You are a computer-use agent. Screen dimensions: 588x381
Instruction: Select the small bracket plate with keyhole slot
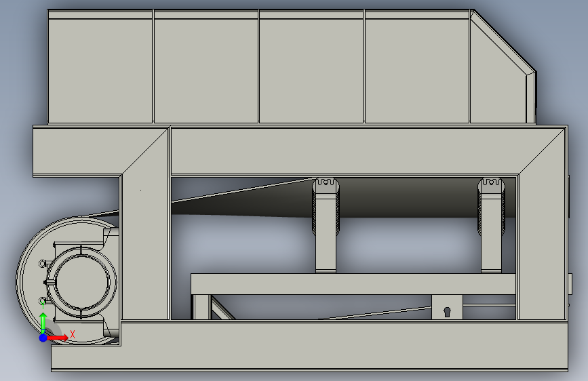tap(447, 307)
